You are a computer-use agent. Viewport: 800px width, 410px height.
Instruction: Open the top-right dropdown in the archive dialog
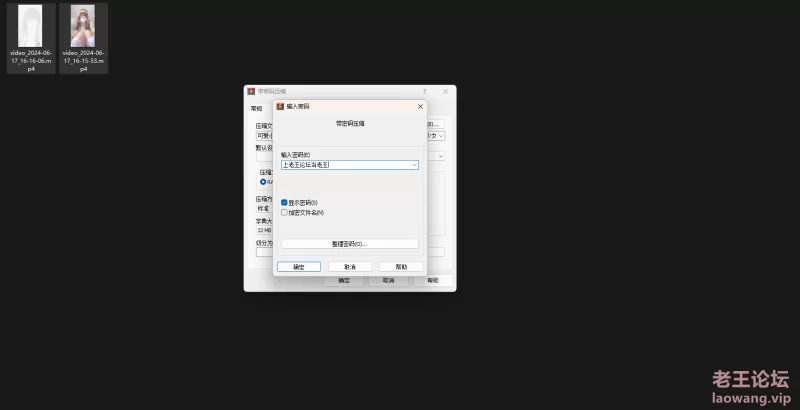tap(441, 135)
